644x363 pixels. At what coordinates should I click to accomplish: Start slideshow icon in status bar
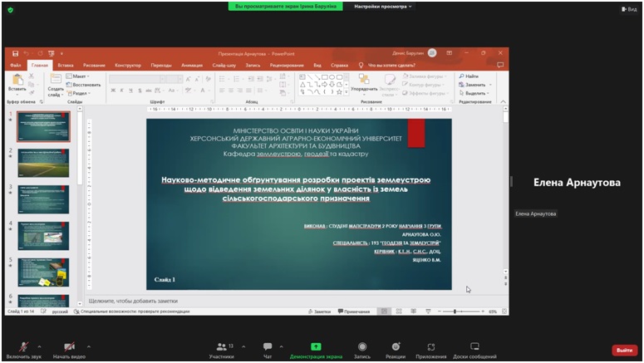429,311
